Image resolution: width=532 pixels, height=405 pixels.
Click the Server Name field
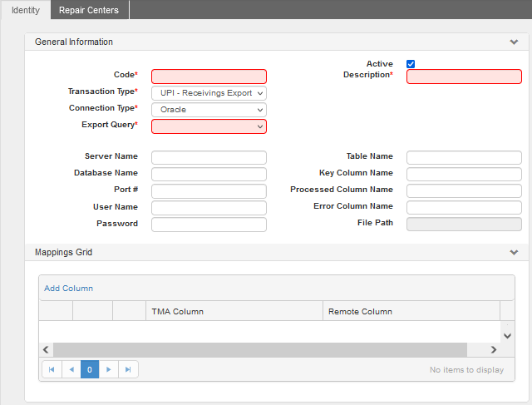[x=209, y=157]
